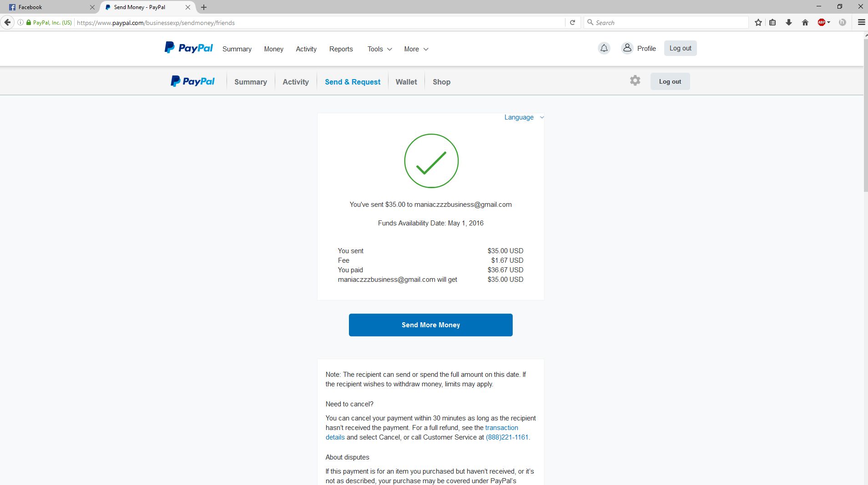Go to Activity in the second nav bar
868x485 pixels.
coord(296,82)
